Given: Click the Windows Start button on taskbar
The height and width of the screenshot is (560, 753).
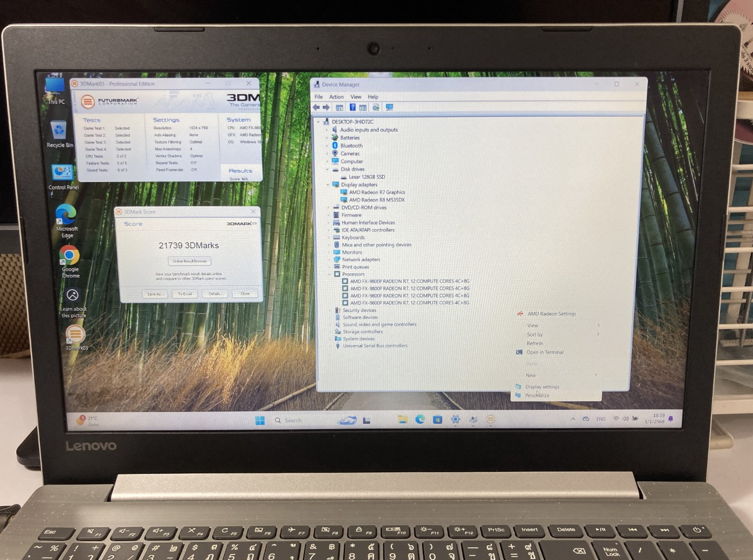Looking at the screenshot, I should 260,421.
